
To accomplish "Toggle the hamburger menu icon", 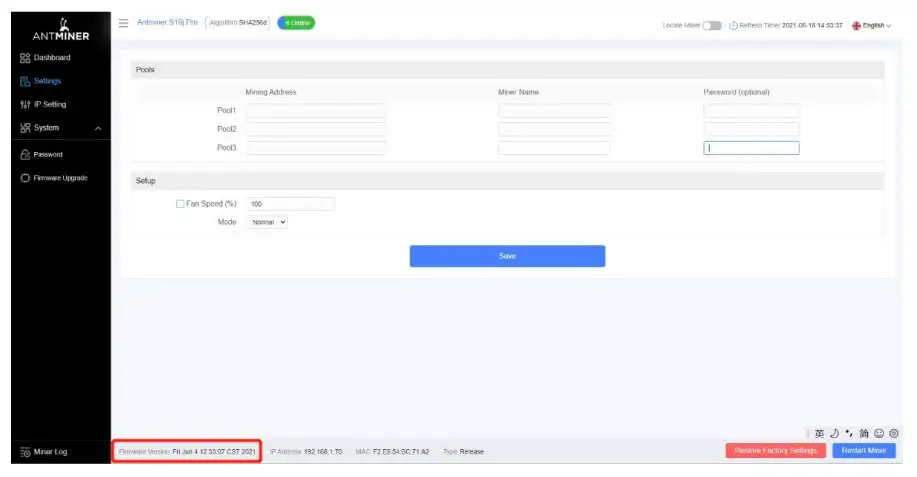I will tap(123, 23).
